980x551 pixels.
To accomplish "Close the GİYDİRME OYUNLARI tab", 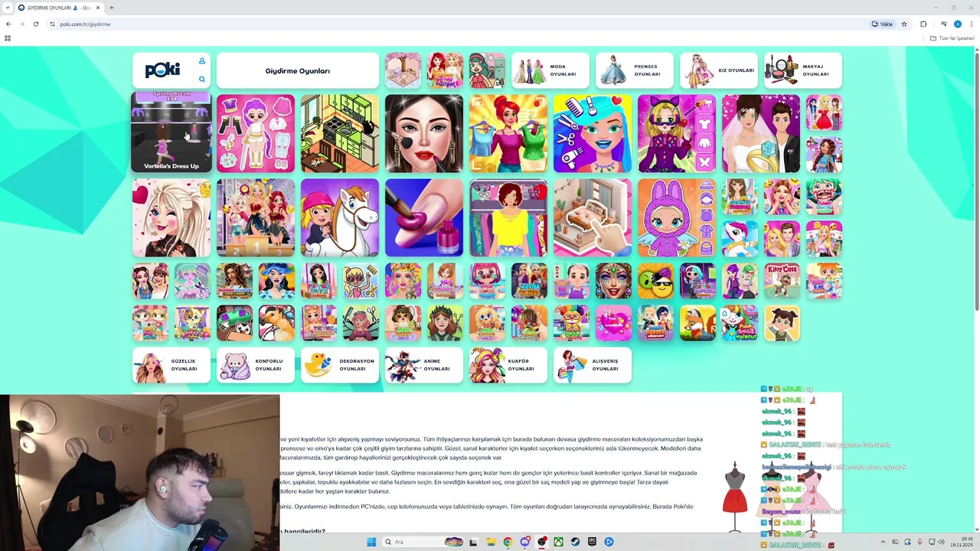I will point(98,8).
